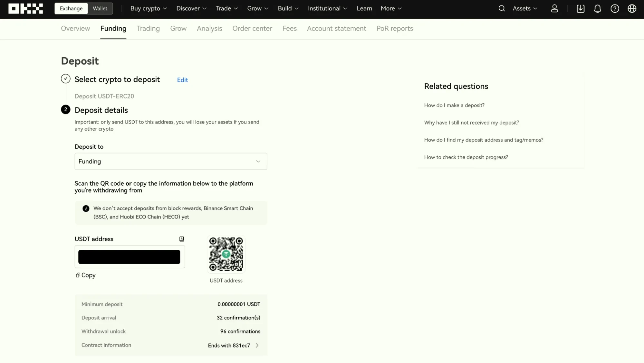Click the Copy address button
The height and width of the screenshot is (363, 644).
86,275
